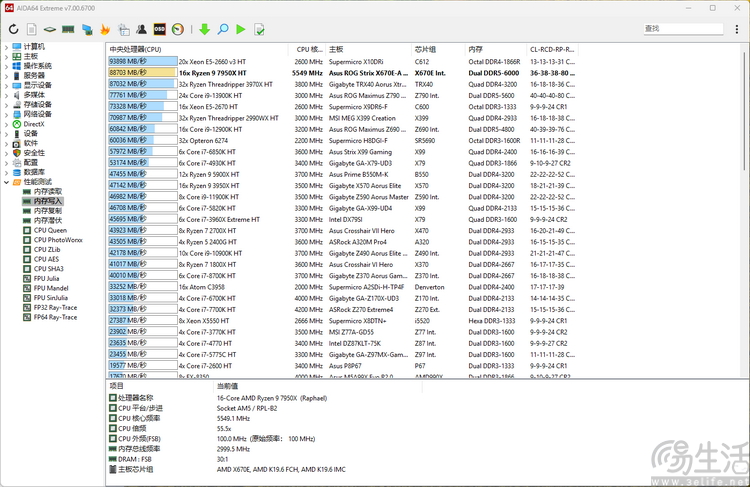This screenshot has width=750, height=487.
Task: Open the FPU Julia benchmark
Action: (46, 278)
